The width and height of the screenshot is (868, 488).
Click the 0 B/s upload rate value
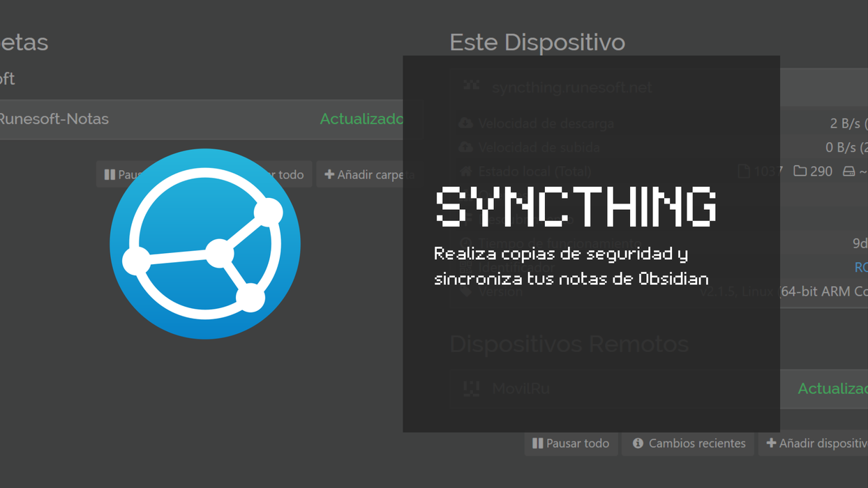pyautogui.click(x=846, y=147)
